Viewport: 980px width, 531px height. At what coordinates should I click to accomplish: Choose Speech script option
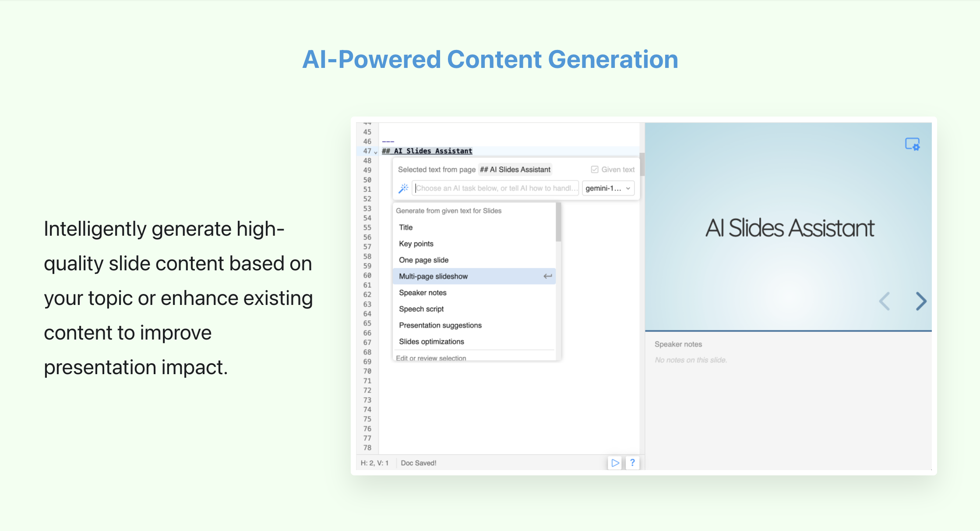click(421, 309)
